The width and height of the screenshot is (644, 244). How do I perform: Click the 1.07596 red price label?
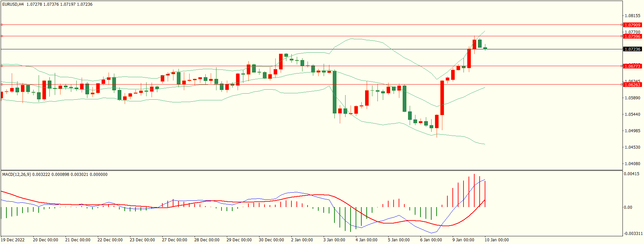click(x=632, y=36)
